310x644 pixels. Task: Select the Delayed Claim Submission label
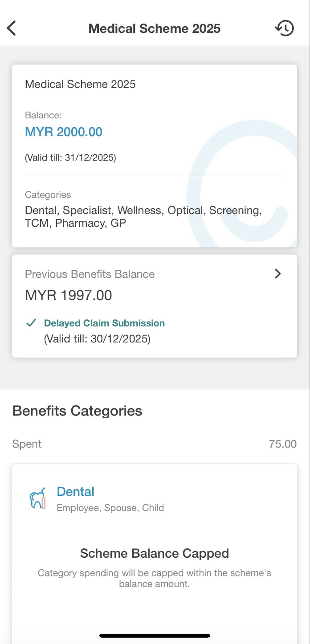(x=104, y=323)
